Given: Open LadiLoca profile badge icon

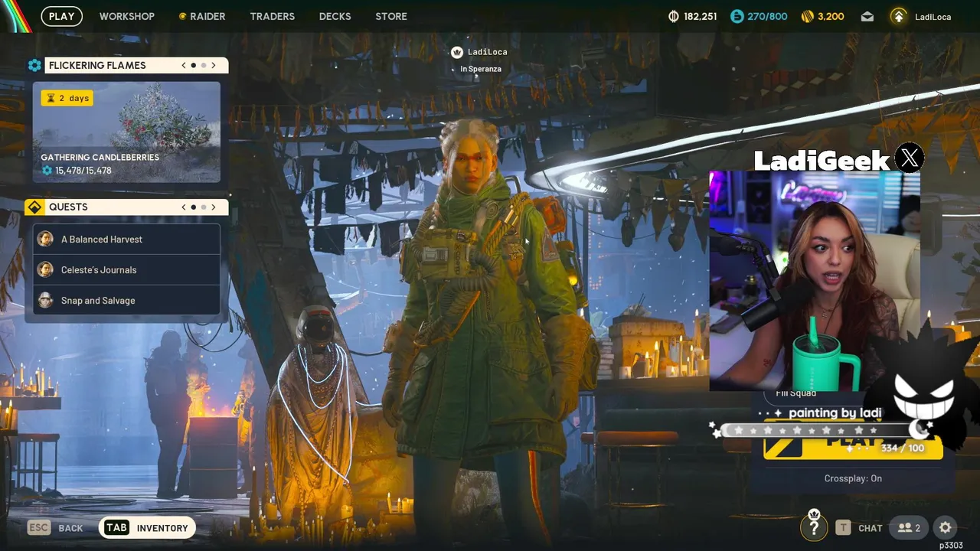Looking at the screenshot, I should (899, 16).
